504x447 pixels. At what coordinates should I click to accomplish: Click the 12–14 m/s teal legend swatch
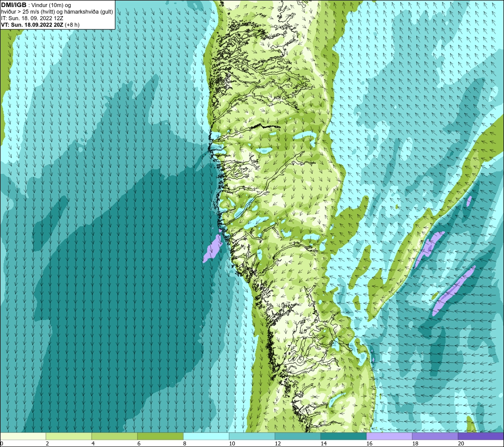click(298, 436)
